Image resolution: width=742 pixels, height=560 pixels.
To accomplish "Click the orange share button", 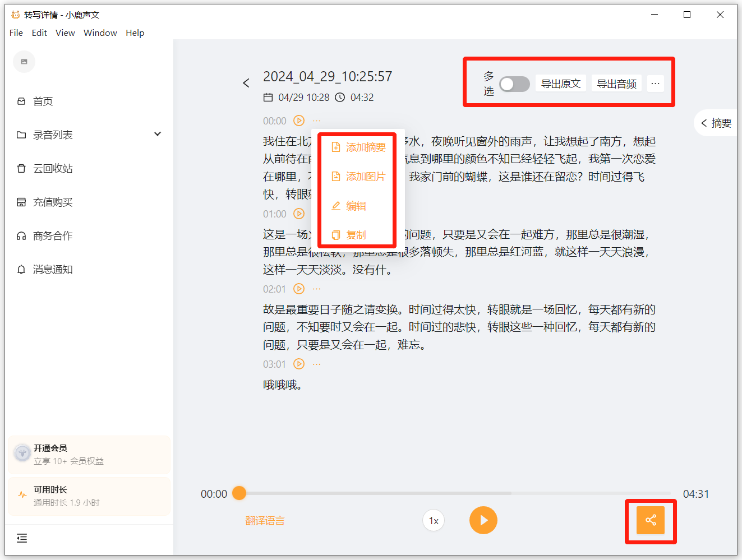I will 651,520.
